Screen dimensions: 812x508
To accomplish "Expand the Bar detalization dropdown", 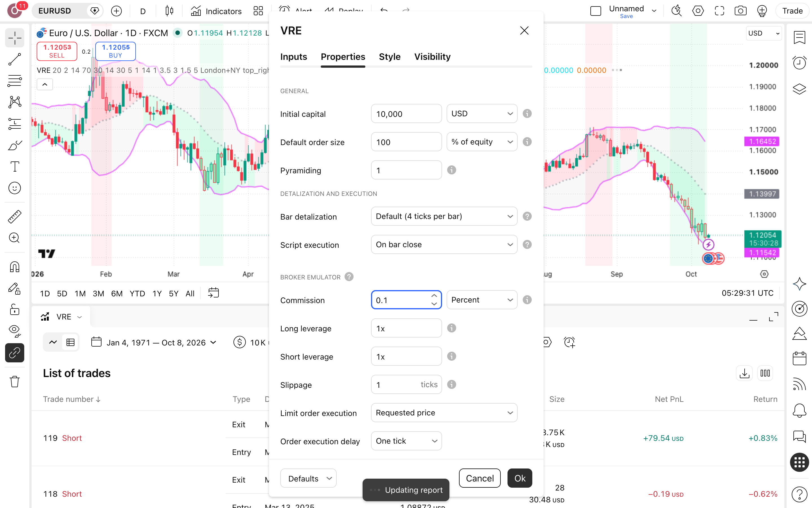I will (x=444, y=216).
